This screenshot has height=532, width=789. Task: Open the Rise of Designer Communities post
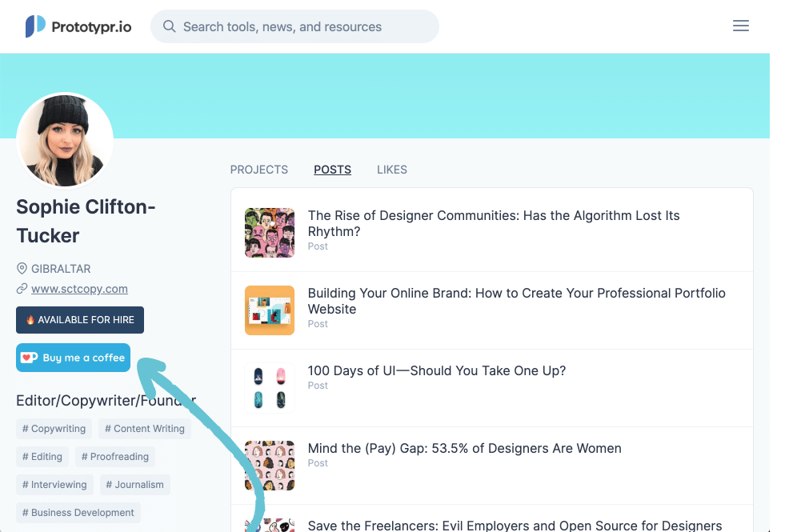pos(494,223)
